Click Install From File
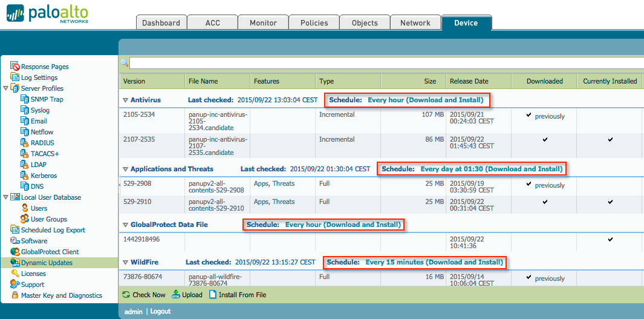This screenshot has height=319, width=644. [x=238, y=295]
